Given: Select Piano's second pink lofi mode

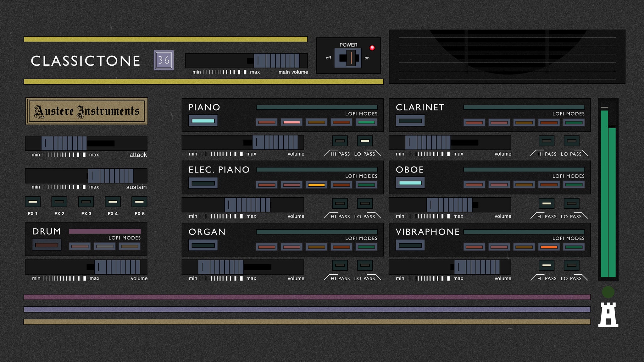Looking at the screenshot, I should [x=291, y=122].
